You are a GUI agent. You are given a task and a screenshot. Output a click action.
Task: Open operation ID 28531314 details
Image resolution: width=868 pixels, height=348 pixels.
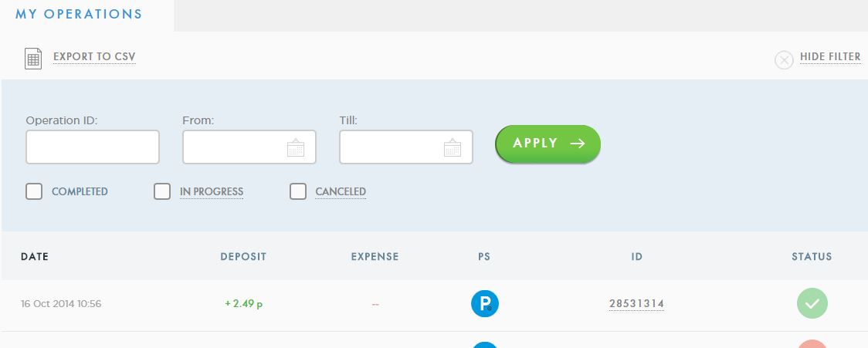coord(636,304)
